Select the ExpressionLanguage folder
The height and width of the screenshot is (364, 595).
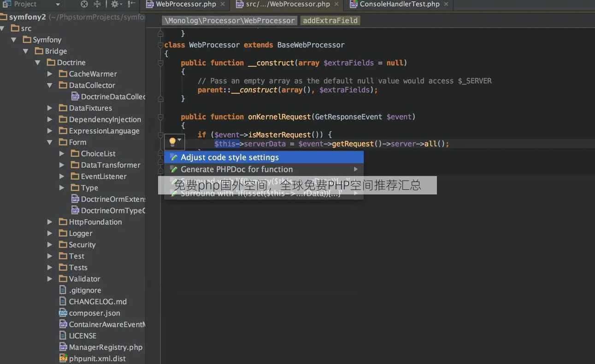pos(104,131)
